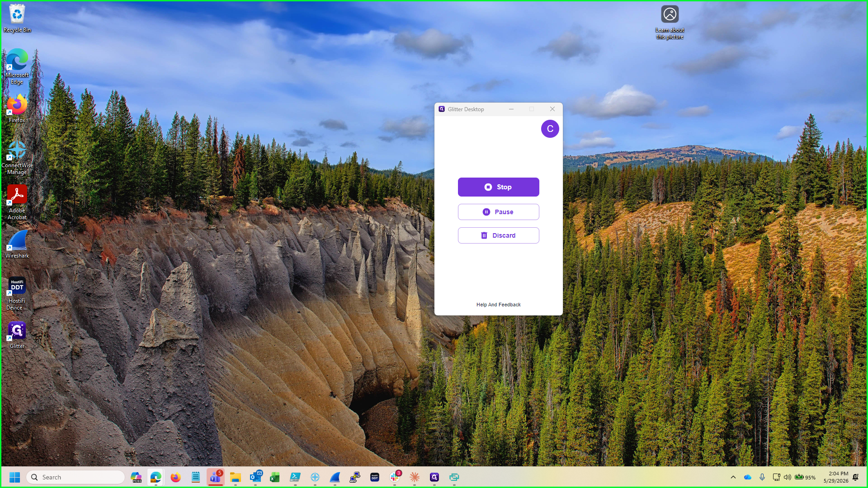
Task: Select the Microsoft Edge desktop shortcut
Action: (x=17, y=66)
